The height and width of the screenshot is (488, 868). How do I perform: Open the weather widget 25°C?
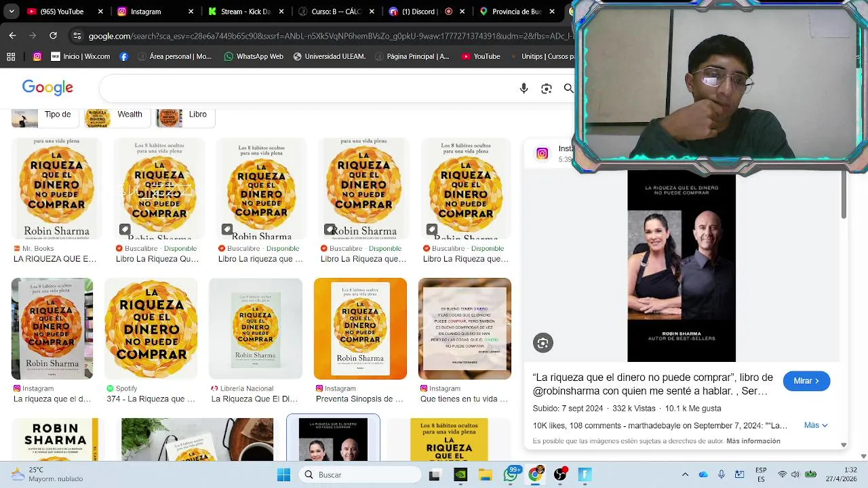(x=47, y=474)
